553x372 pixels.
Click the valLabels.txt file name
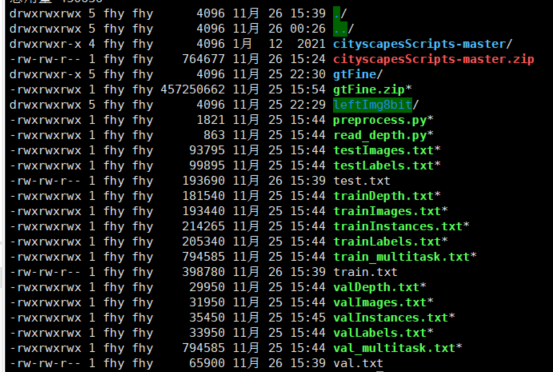coord(380,333)
